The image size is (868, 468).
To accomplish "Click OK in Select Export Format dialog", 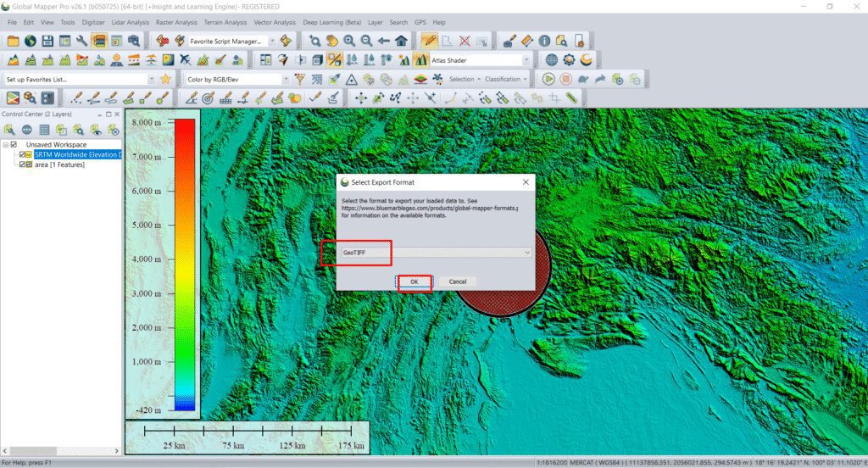I will [x=414, y=281].
